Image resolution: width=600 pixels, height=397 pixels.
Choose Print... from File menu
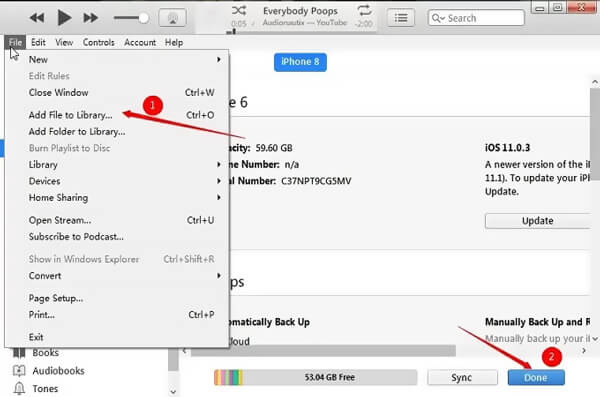tap(117, 314)
